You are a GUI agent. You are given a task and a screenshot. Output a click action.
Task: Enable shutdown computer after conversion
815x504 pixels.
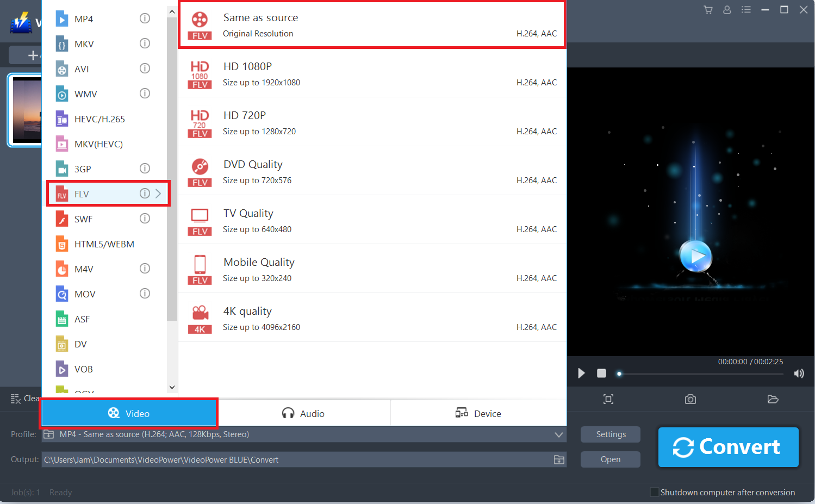[x=655, y=493]
